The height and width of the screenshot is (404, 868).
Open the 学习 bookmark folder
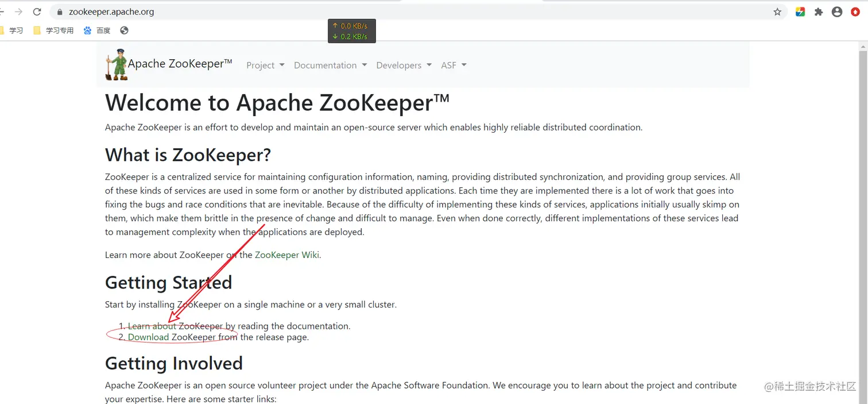[x=11, y=30]
